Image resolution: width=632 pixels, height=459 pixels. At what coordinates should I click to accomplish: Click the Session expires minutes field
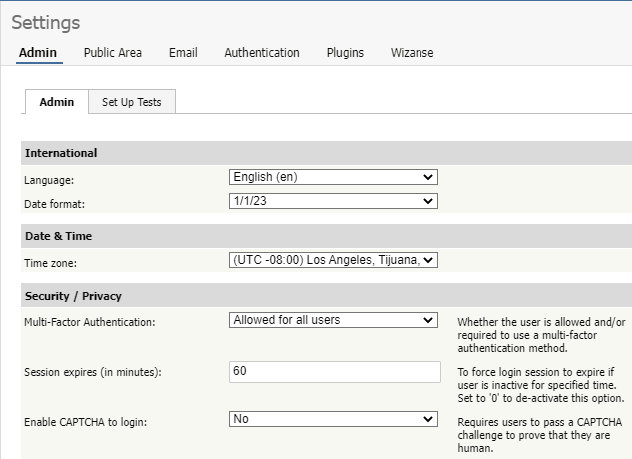click(335, 372)
